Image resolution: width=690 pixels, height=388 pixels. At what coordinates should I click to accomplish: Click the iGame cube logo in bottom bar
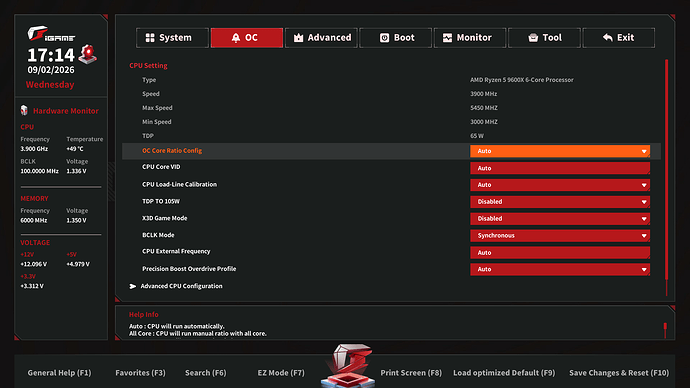(x=348, y=366)
